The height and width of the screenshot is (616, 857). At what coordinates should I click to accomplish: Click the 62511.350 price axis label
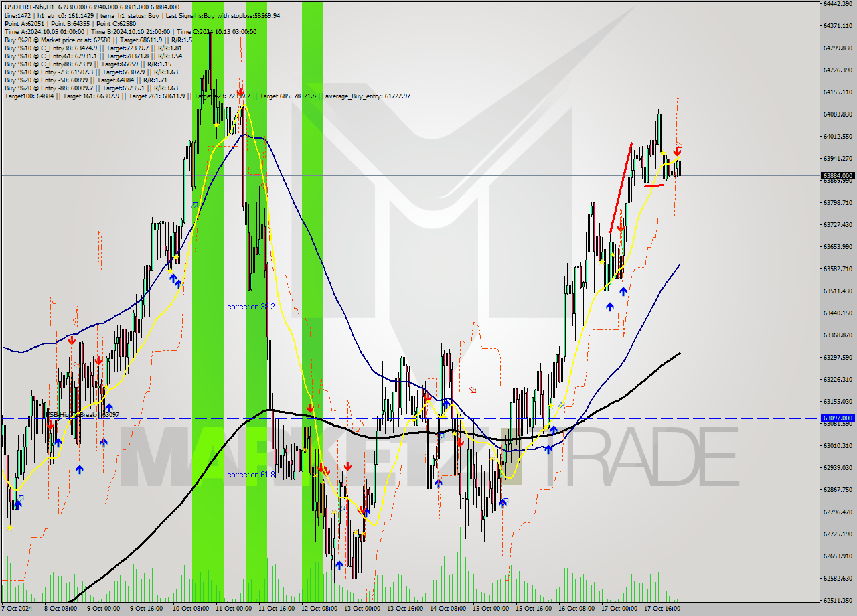[838, 600]
